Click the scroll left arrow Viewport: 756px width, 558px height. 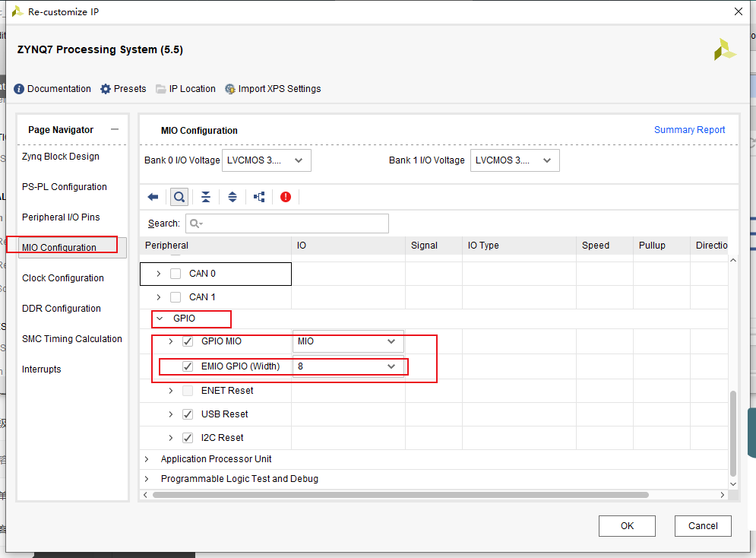point(145,495)
